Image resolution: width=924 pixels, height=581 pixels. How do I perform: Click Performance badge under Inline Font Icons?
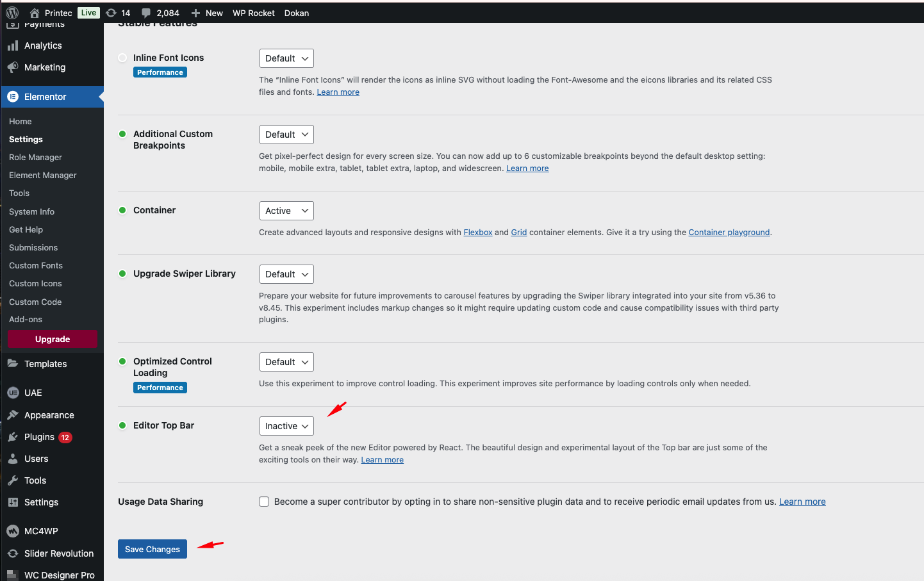pos(160,72)
